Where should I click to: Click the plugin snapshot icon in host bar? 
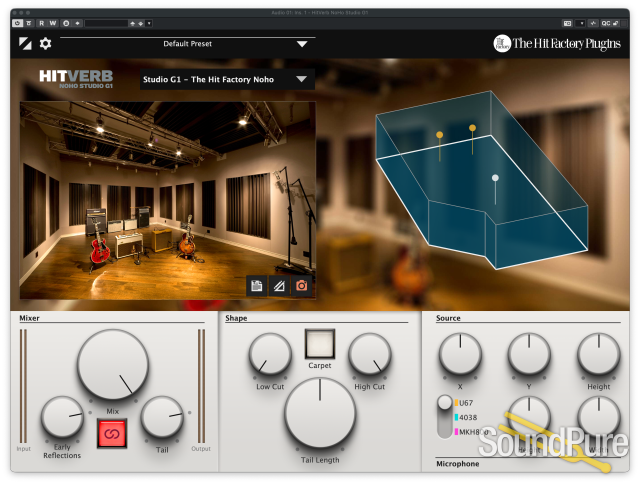(568, 23)
